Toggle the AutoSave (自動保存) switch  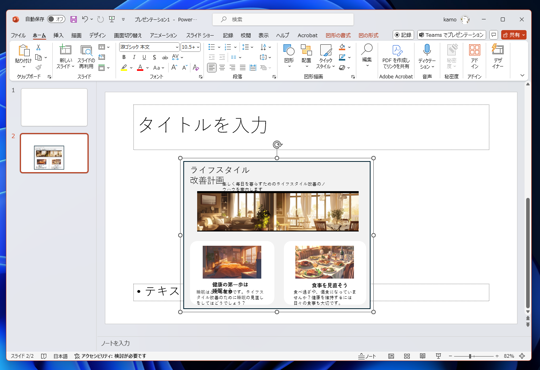click(x=56, y=19)
